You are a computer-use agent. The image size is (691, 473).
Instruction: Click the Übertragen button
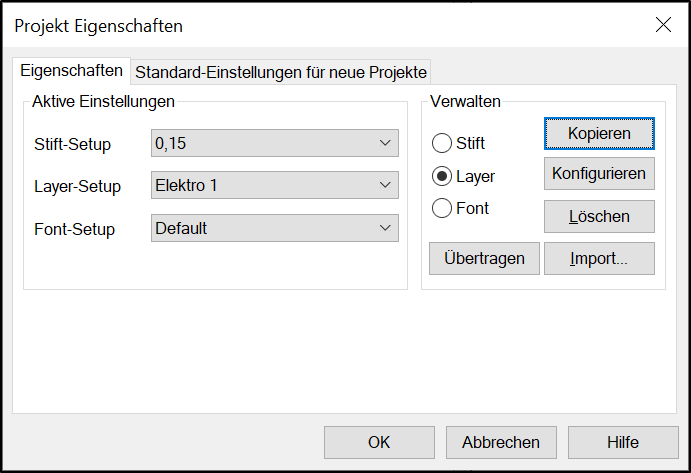484,258
